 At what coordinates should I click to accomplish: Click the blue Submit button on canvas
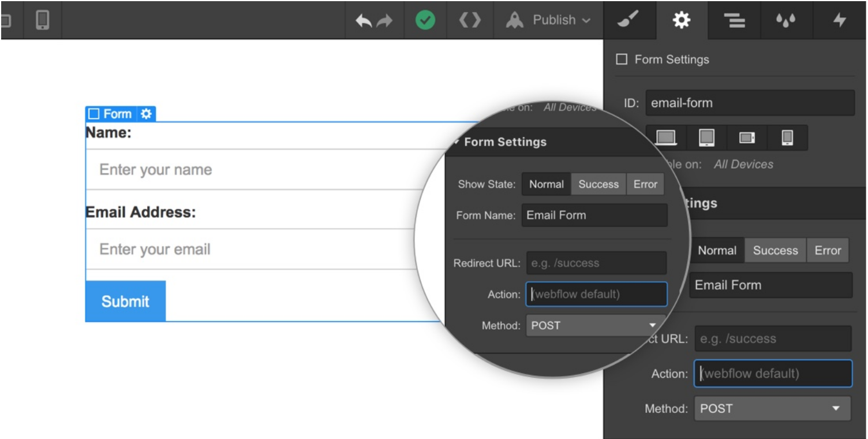tap(125, 301)
